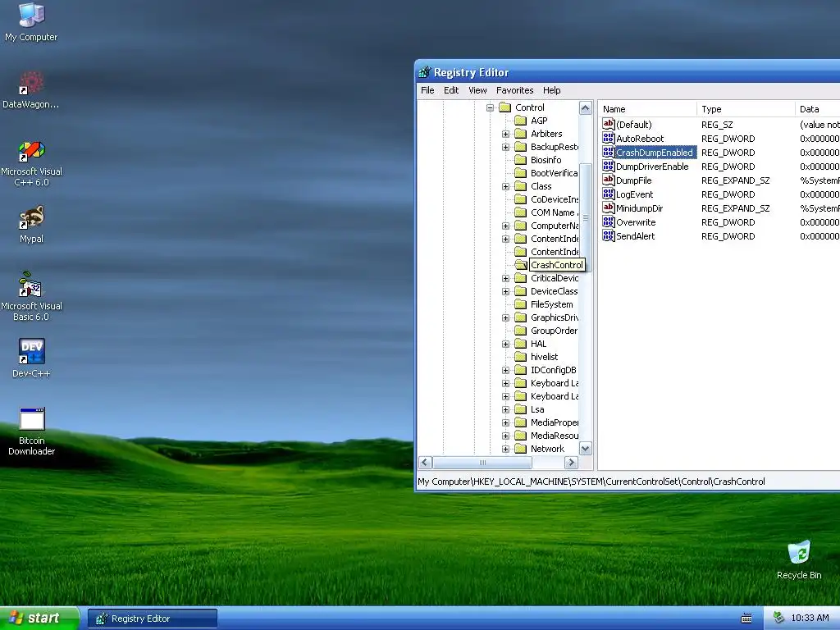Expand the Arbiters key
This screenshot has width=840, height=630.
tap(505, 134)
